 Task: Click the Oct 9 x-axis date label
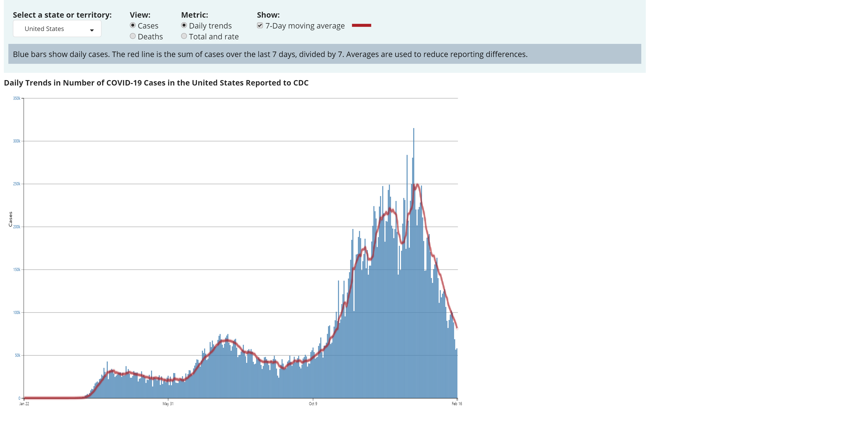(x=313, y=404)
